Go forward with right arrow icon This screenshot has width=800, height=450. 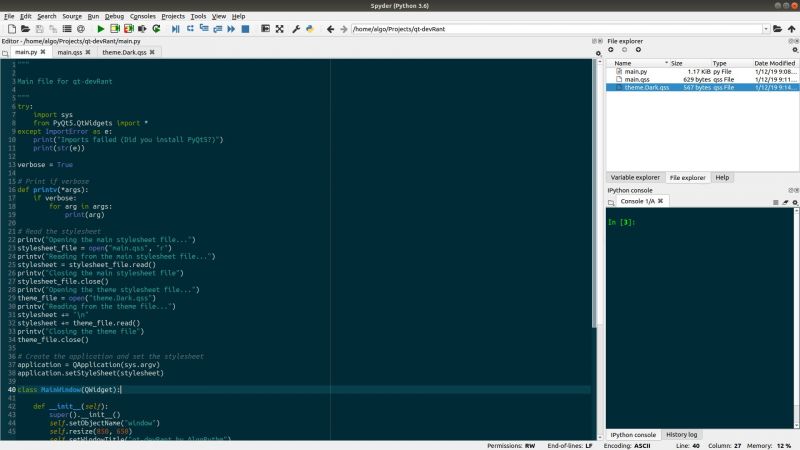coord(344,29)
